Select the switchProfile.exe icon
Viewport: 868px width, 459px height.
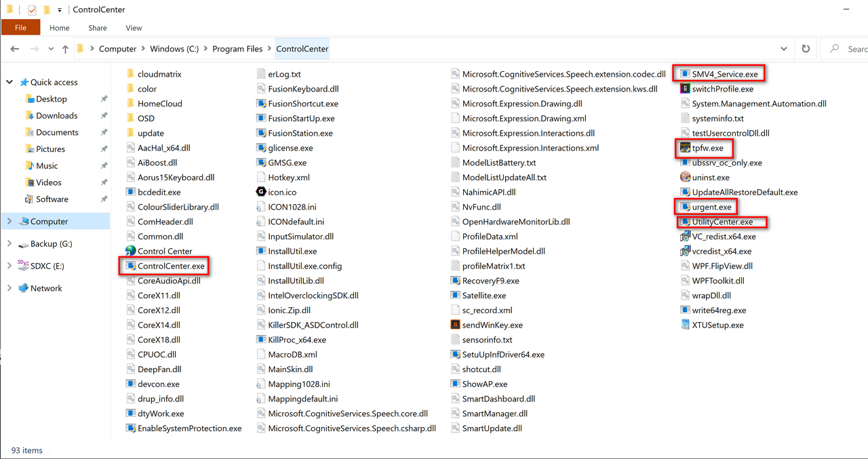click(685, 89)
